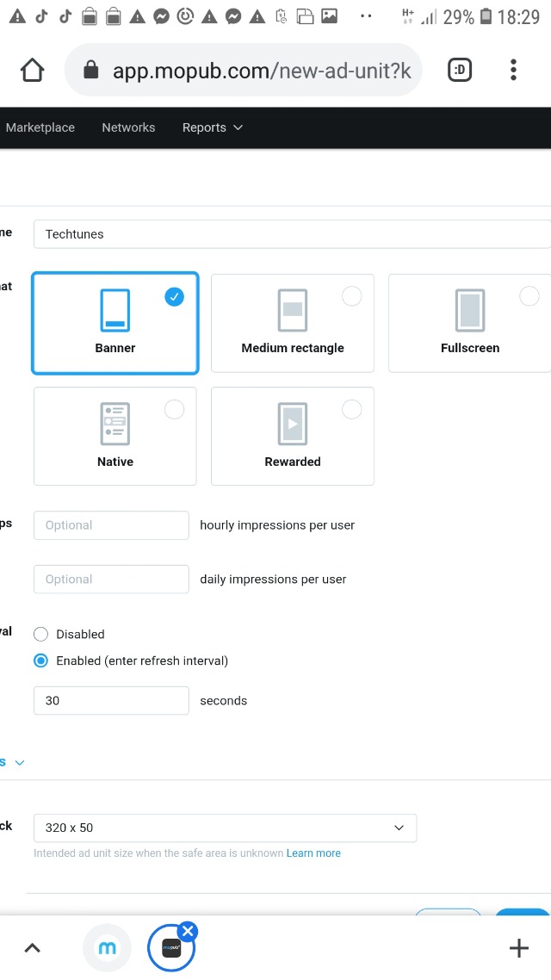Select Enabled refresh interval option
Viewport: 551px width, 980px height.
(40, 661)
